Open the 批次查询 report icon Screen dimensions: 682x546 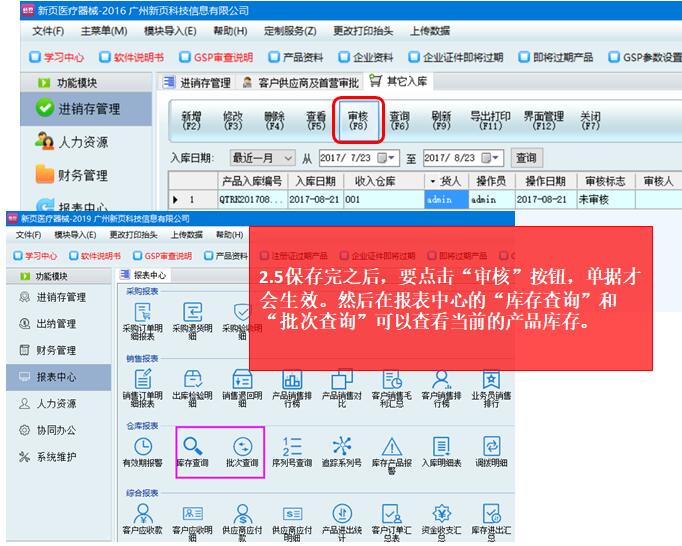[x=242, y=448]
